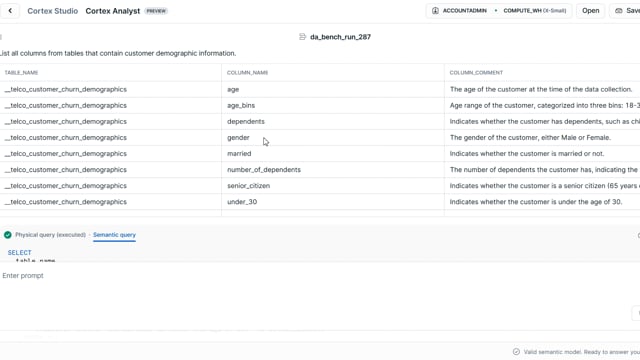Viewport: 640px width, 360px height.
Task: Click the Save button icon
Action: (619, 11)
